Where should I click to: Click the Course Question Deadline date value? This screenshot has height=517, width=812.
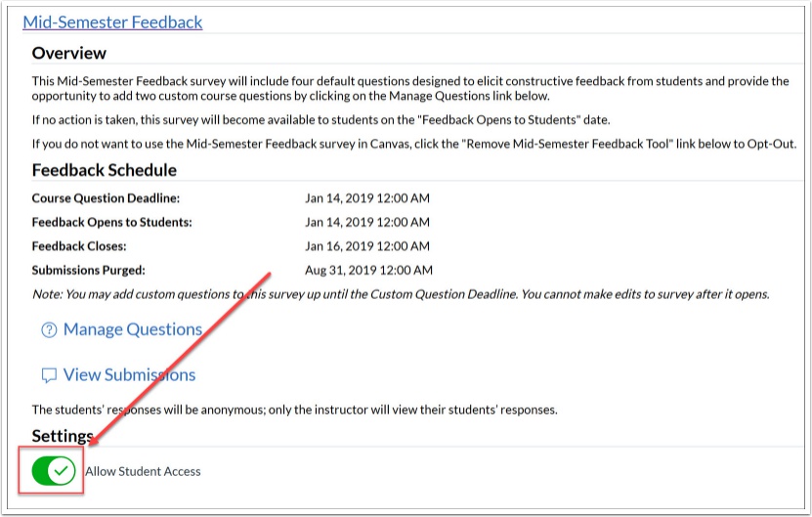click(x=367, y=198)
